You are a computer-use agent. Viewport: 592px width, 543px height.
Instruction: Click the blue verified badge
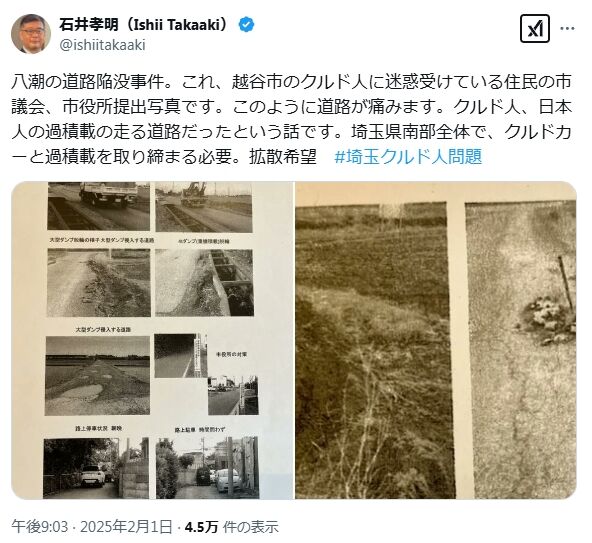[x=246, y=25]
